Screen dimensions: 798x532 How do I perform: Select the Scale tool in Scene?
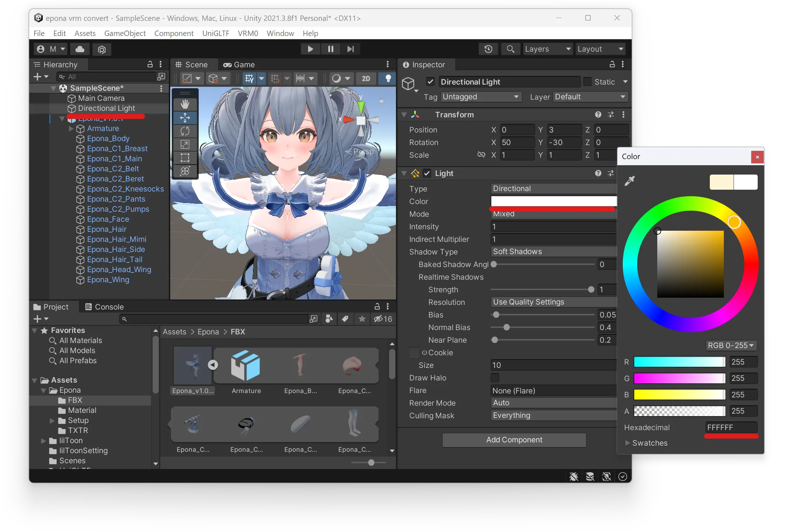tap(185, 144)
